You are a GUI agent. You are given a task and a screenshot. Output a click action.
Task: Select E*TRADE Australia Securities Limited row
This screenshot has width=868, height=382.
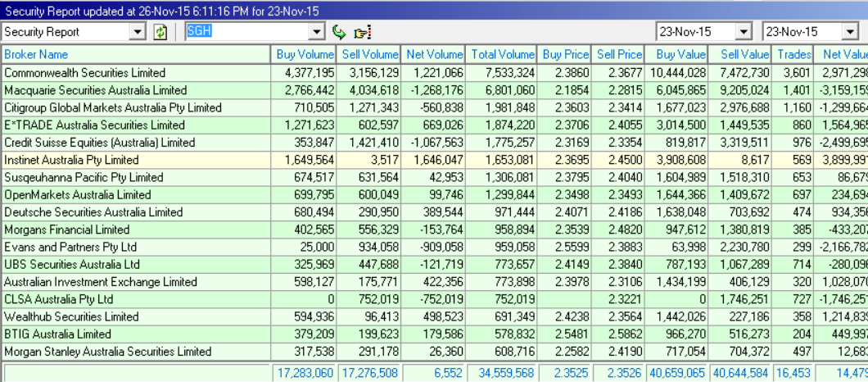pos(434,125)
